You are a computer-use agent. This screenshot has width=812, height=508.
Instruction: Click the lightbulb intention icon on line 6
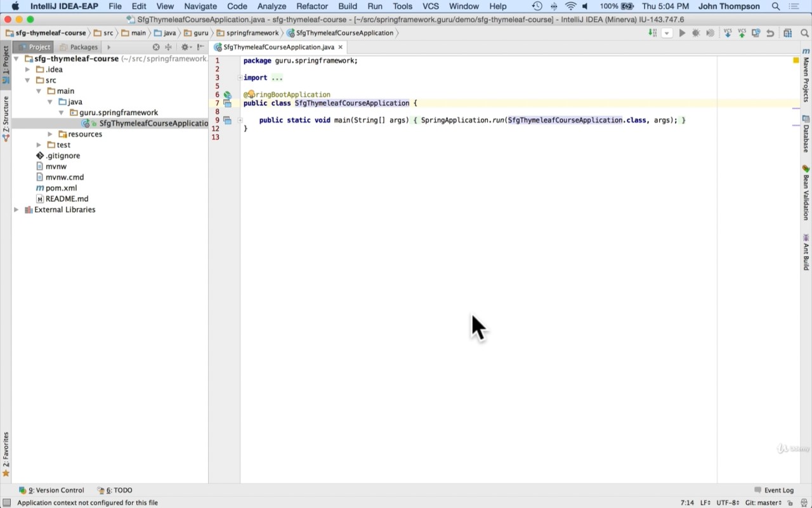pyautogui.click(x=251, y=94)
